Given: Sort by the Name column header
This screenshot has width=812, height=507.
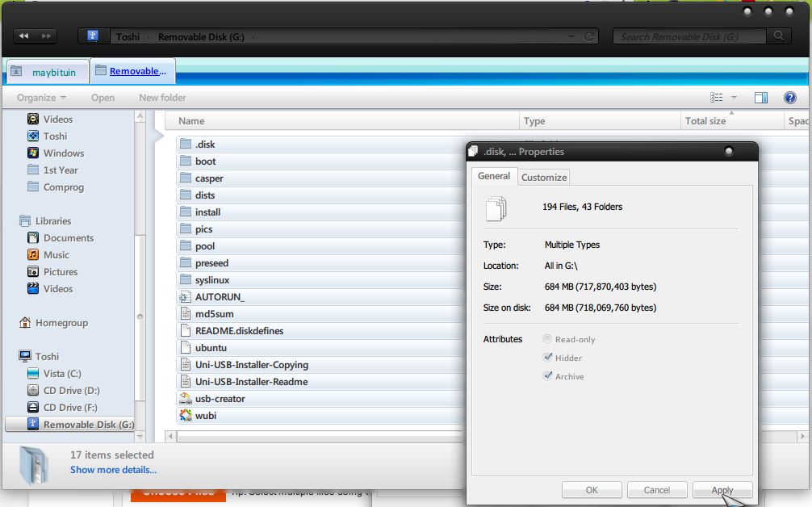Looking at the screenshot, I should (x=341, y=120).
